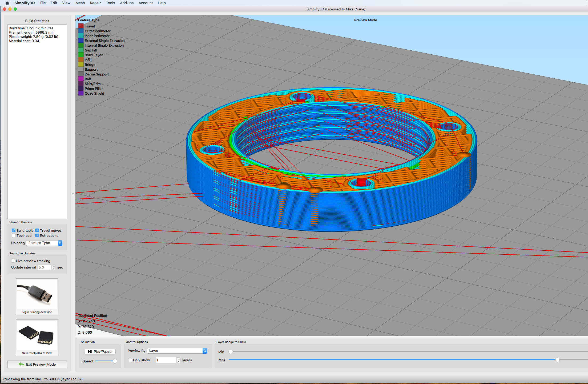The width and height of the screenshot is (588, 384).
Task: Click the Skirt/Brim legend swatch
Action: [x=81, y=84]
